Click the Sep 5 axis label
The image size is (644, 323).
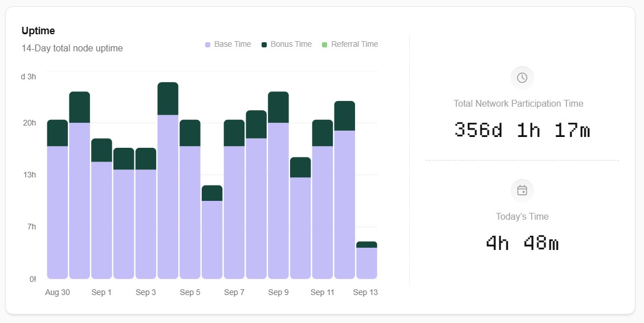pyautogui.click(x=190, y=292)
